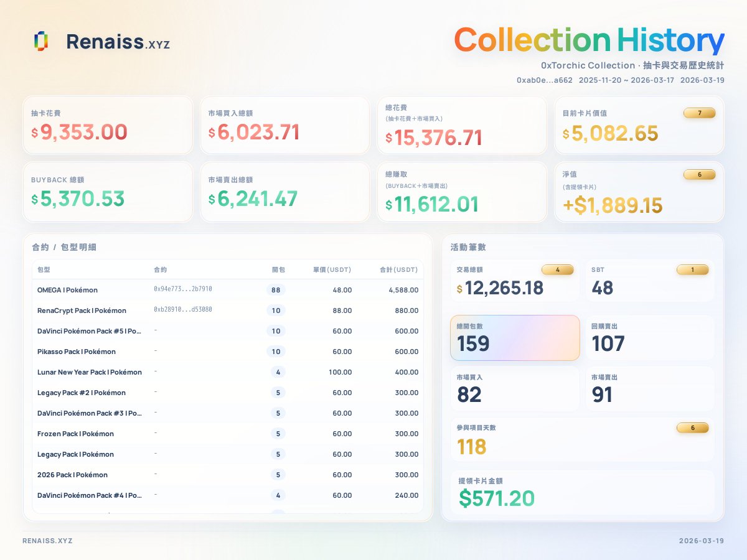Click the +$1,889.15 net value
The image size is (747, 560).
[613, 205]
